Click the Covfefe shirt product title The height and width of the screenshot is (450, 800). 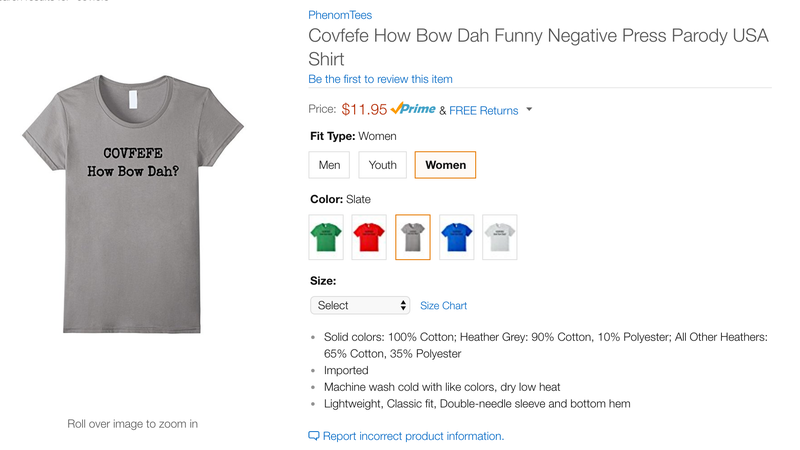pyautogui.click(x=538, y=47)
